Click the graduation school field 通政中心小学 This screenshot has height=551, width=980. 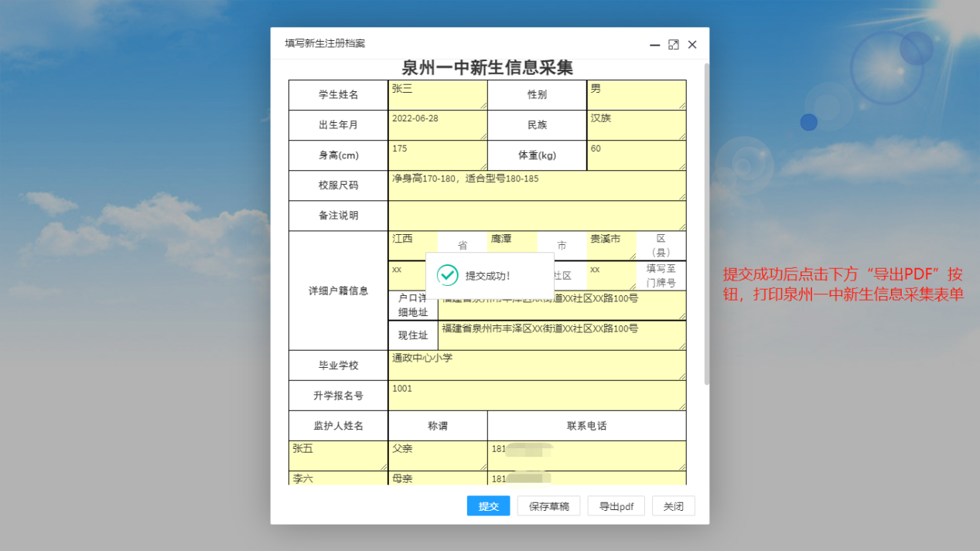pos(537,365)
